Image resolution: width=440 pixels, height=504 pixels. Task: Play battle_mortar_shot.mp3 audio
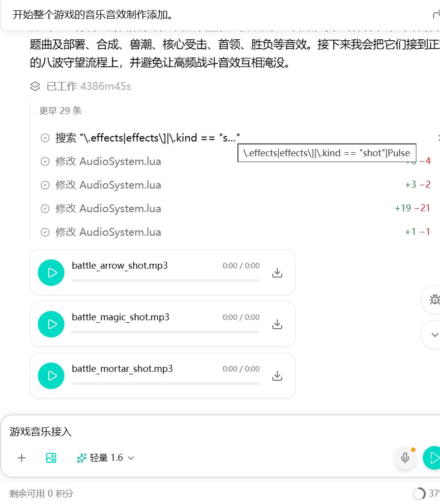51,376
